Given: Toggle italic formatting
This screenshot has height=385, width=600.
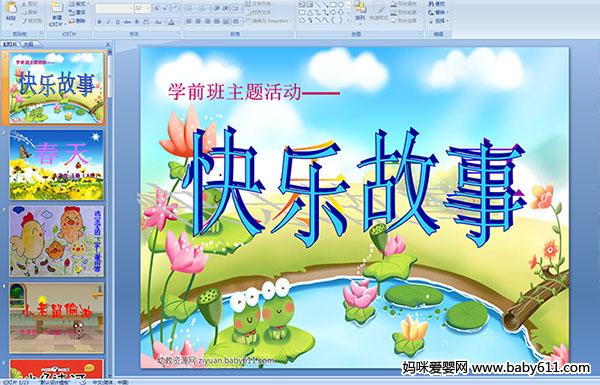Looking at the screenshot, I should click(x=108, y=22).
